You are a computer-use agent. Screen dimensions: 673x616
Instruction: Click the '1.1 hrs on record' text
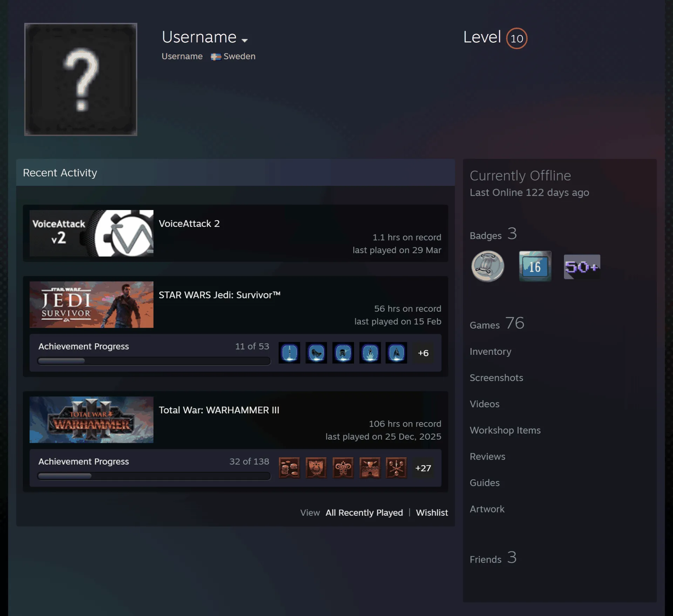pyautogui.click(x=407, y=237)
